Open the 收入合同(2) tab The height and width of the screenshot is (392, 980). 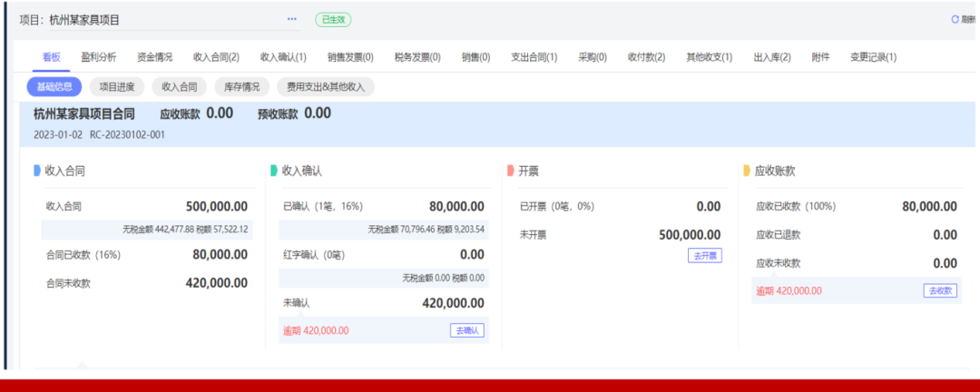coord(216,57)
